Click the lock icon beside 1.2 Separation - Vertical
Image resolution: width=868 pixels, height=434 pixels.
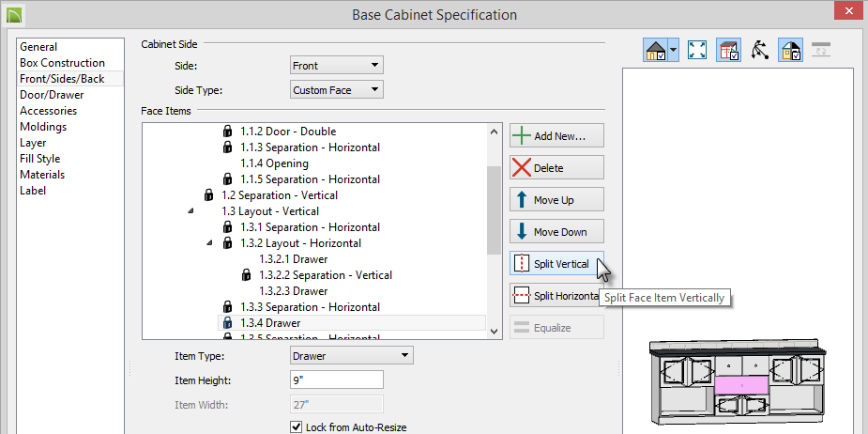(208, 195)
